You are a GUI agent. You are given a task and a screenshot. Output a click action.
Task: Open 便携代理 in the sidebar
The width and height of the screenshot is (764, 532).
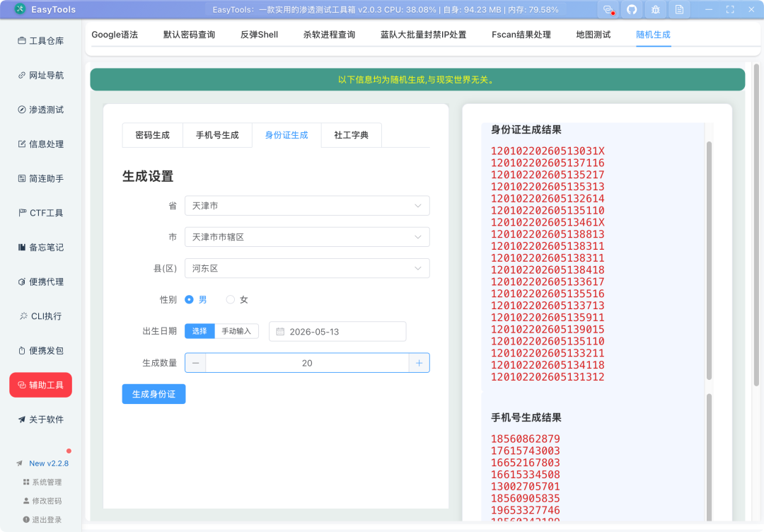point(40,282)
